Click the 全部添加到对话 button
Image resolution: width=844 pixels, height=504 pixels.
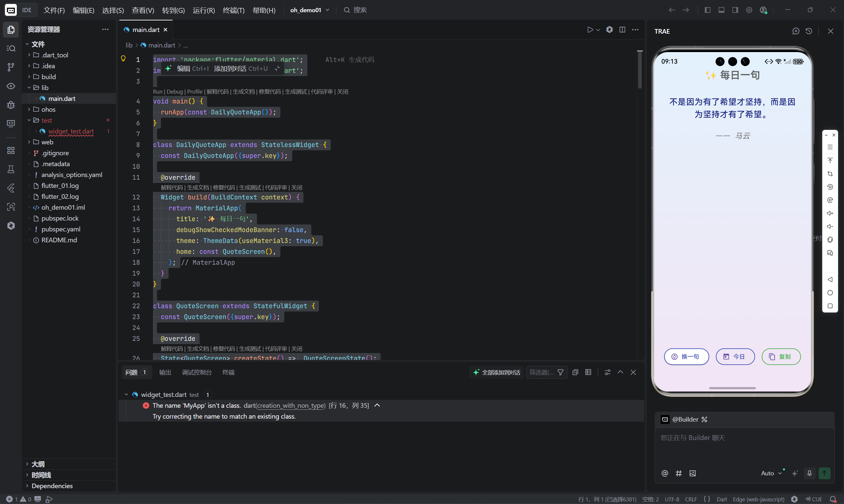pyautogui.click(x=496, y=372)
